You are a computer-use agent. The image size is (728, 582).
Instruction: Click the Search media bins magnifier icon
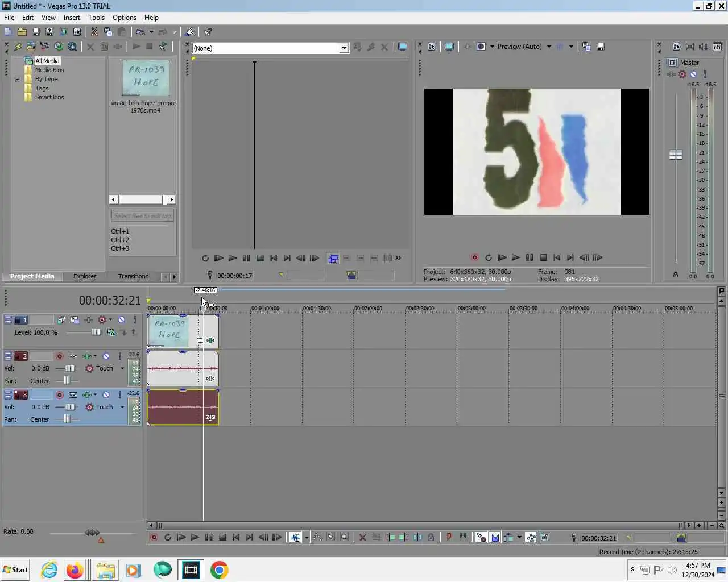click(72, 47)
